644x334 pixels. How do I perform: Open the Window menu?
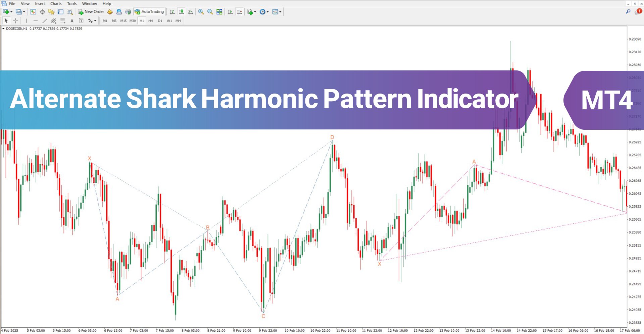(x=90, y=4)
